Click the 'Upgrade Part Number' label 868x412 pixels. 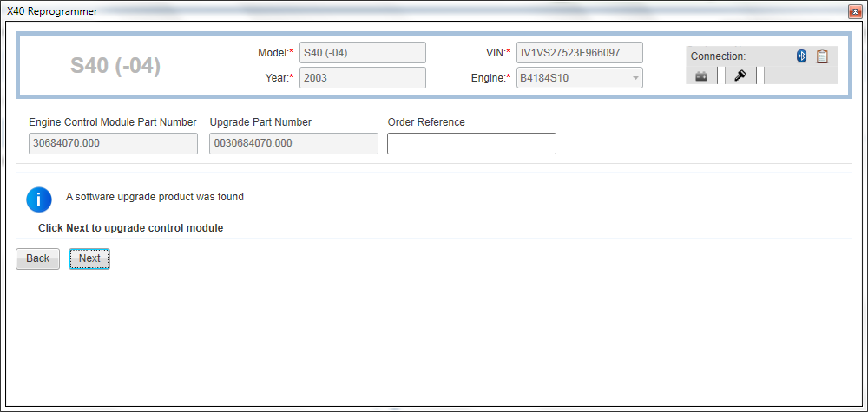click(260, 122)
